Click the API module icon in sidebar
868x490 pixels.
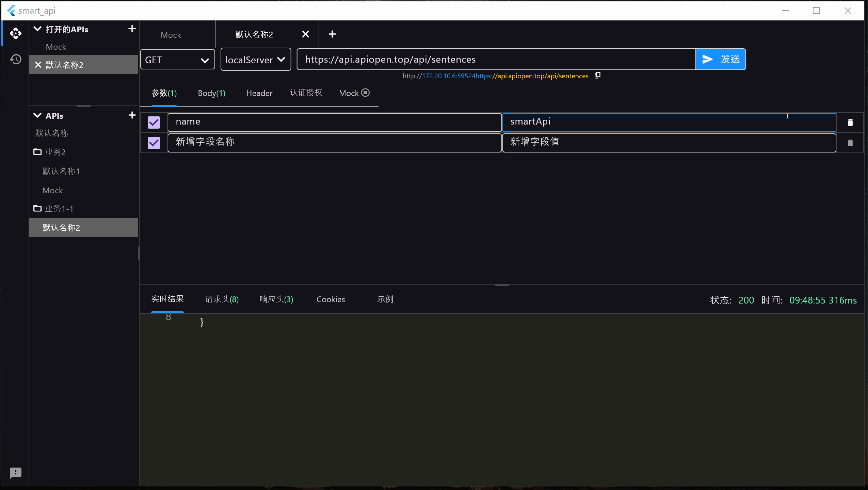click(16, 33)
